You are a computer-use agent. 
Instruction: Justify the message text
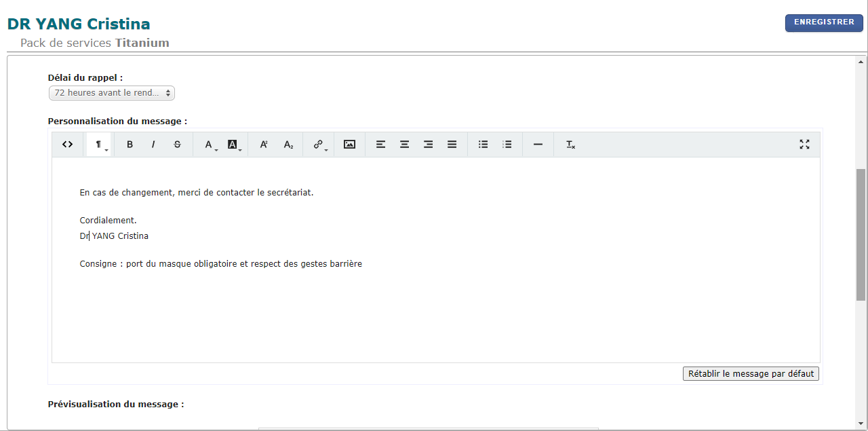(452, 144)
